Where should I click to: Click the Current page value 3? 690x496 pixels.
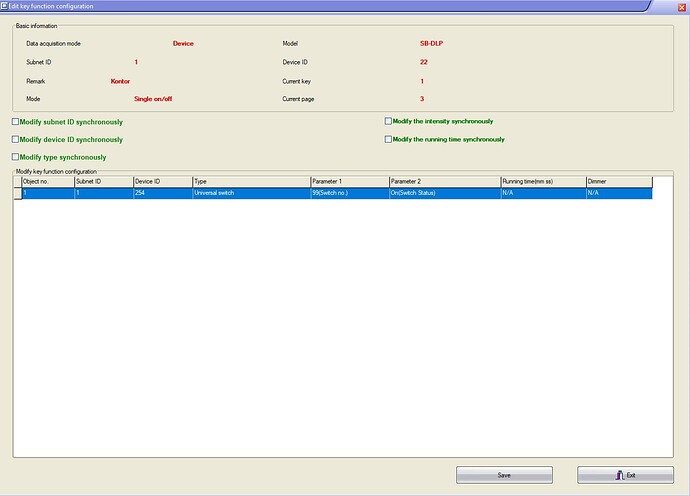point(422,99)
